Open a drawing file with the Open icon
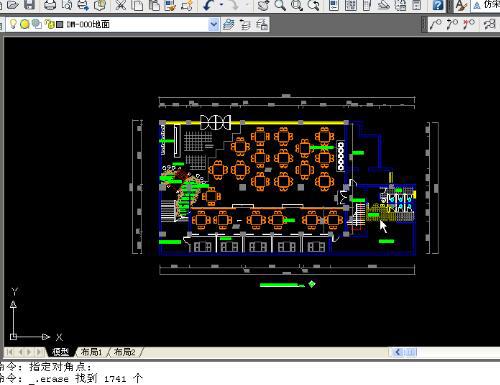Viewport: 500px width, 385px height. (12, 5)
